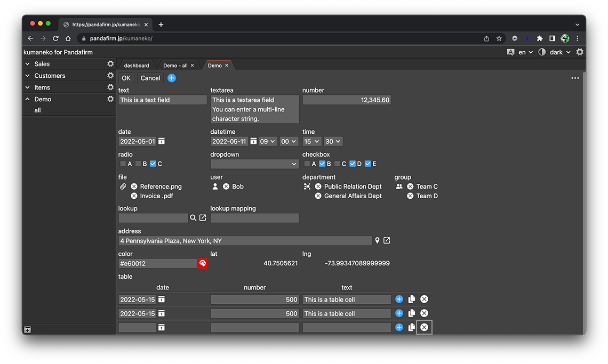This screenshot has height=364, width=608.
Task: Remove Bob from the user field
Action: tap(226, 187)
